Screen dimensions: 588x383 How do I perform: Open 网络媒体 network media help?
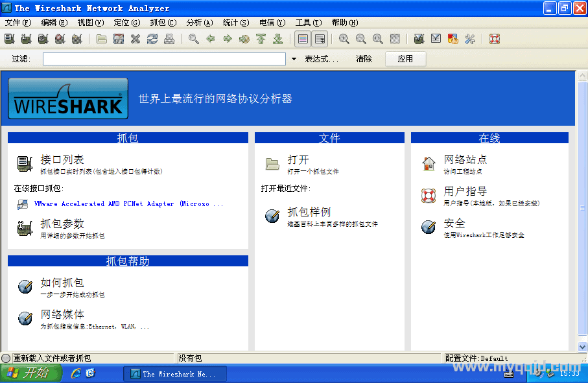62,314
